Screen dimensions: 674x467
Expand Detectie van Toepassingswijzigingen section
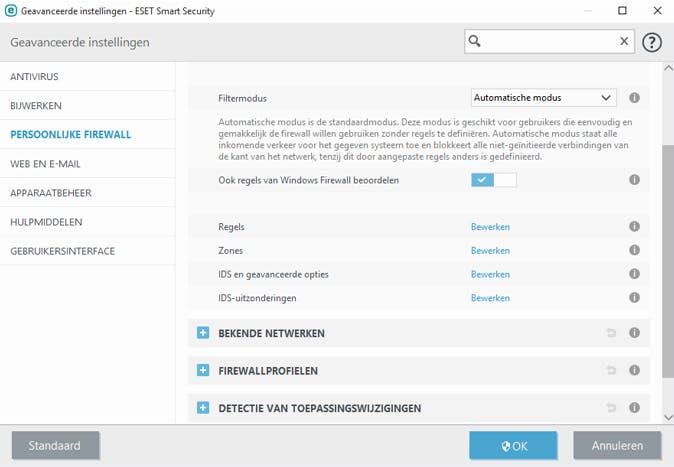[203, 408]
